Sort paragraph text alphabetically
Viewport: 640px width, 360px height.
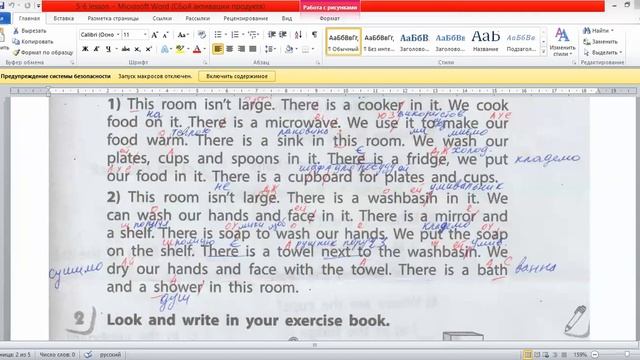click(x=298, y=35)
